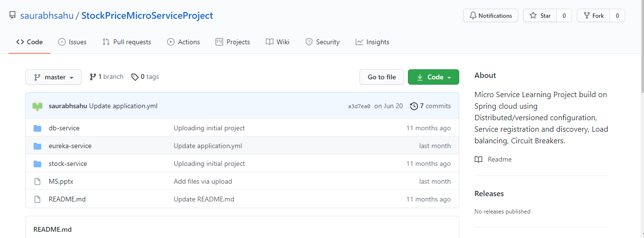
Task: Click the db-service folder icon
Action: (37, 128)
